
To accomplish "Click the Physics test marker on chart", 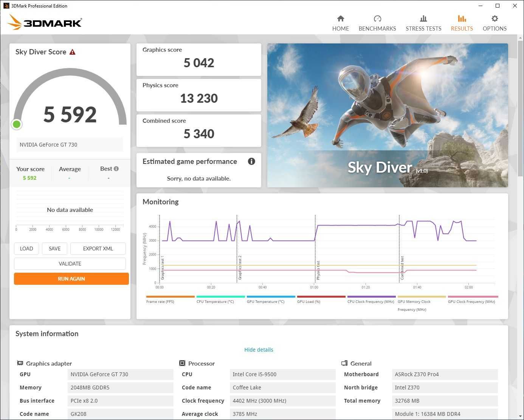I will (x=318, y=270).
